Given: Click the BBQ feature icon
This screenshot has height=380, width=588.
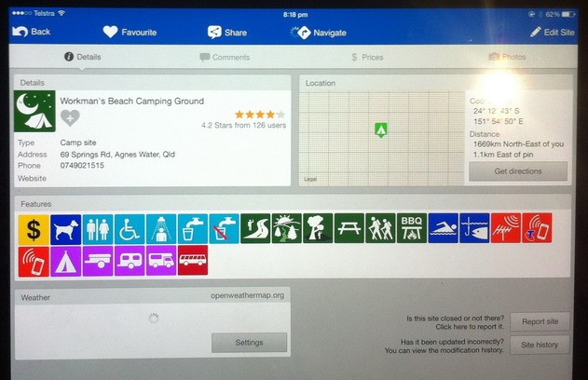Looking at the screenshot, I should pos(411,228).
